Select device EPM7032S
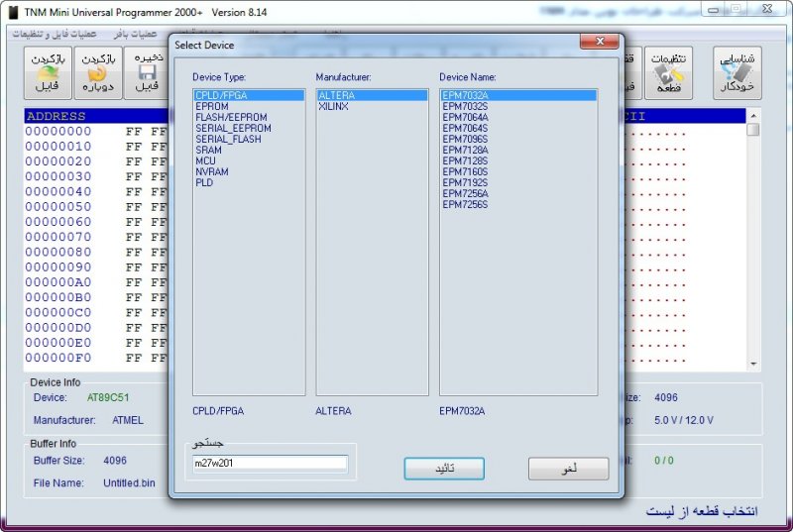 [465, 107]
